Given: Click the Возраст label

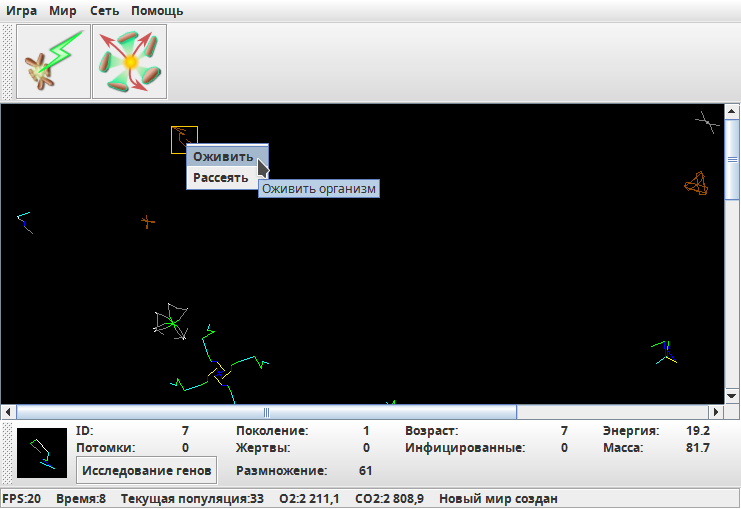Looking at the screenshot, I should click(x=431, y=431).
